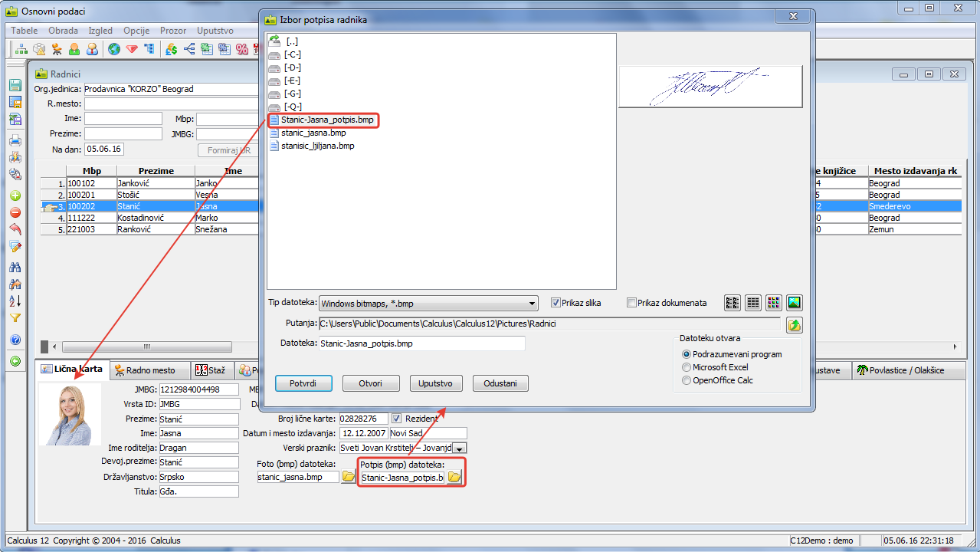This screenshot has height=552, width=980.
Task: Click the printer icon in left sidebar
Action: 15,140
